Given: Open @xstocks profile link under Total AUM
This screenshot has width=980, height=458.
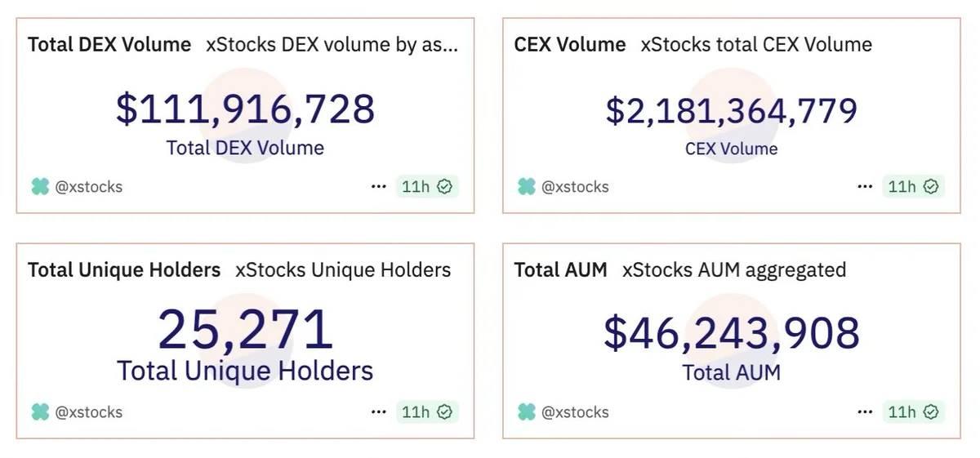Looking at the screenshot, I should click(575, 412).
